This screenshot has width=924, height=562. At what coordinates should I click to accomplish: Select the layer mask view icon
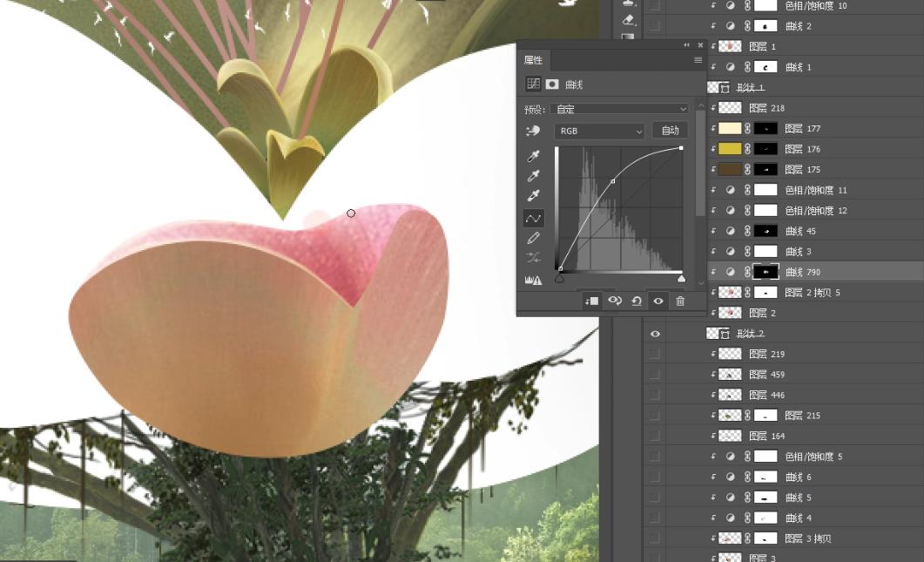pos(552,85)
